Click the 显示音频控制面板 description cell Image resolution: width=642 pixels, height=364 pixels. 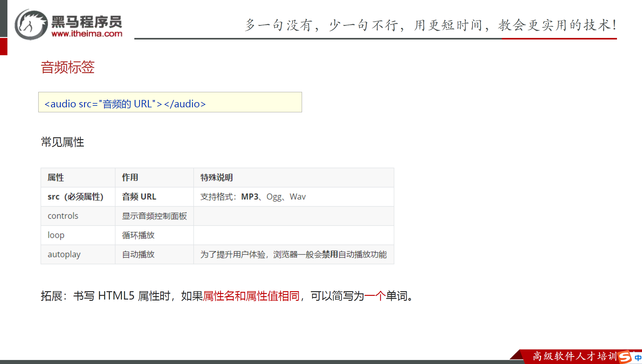(154, 216)
